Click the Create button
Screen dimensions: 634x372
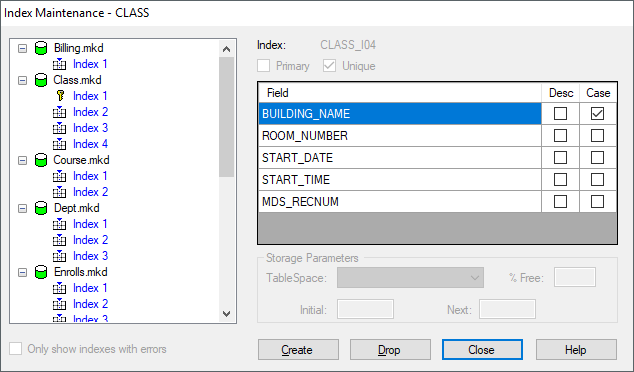298,350
